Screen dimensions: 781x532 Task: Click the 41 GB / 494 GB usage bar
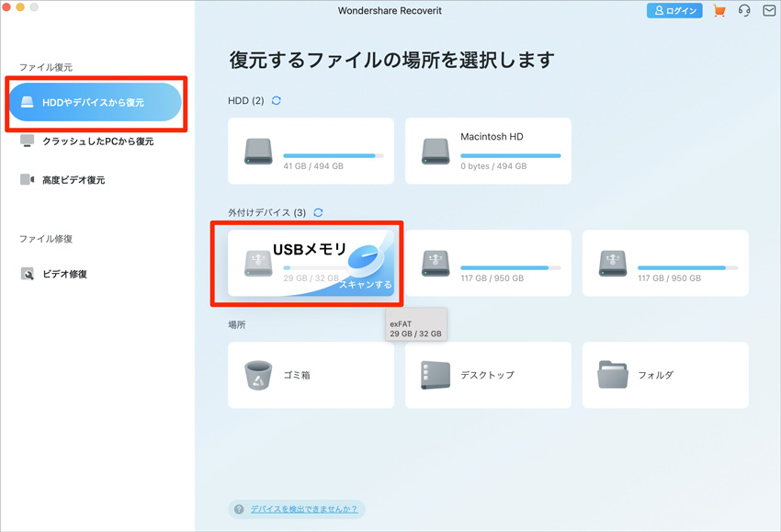tap(334, 156)
